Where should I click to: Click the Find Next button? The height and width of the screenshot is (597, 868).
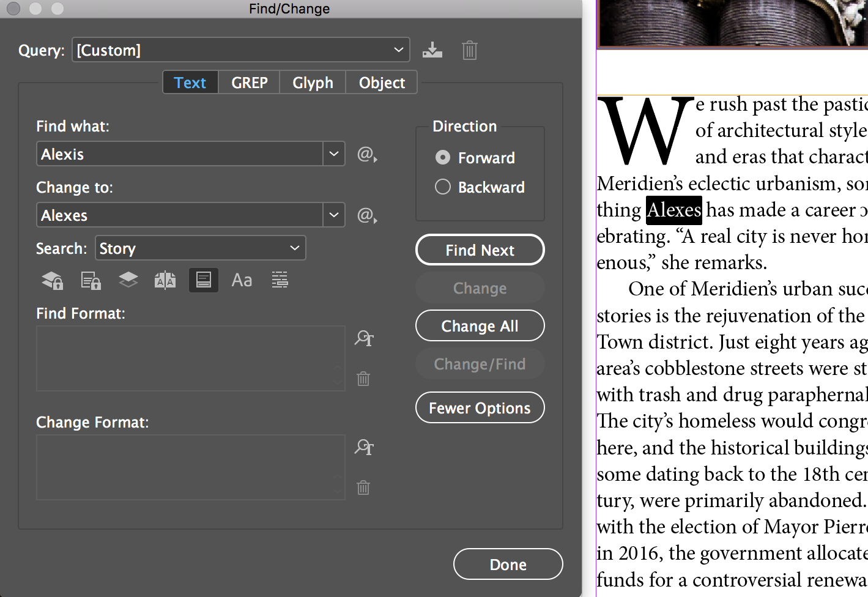(x=480, y=250)
